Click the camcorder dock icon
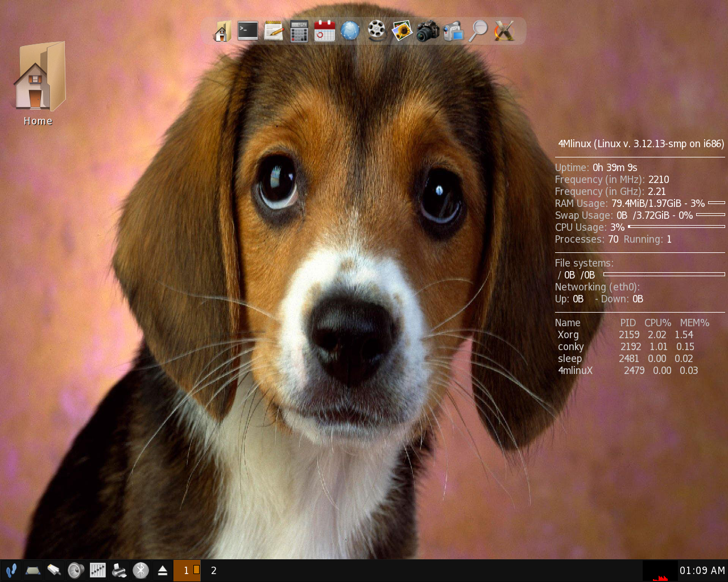 coord(453,31)
